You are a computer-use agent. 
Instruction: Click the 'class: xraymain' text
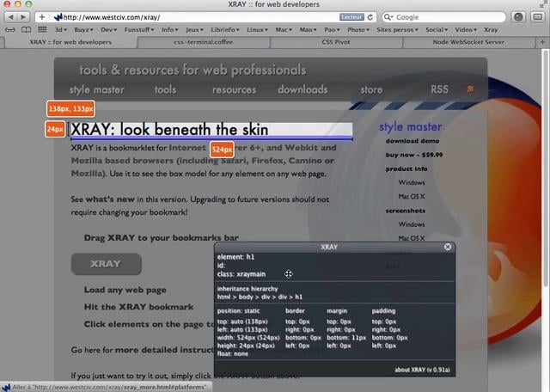point(241,274)
